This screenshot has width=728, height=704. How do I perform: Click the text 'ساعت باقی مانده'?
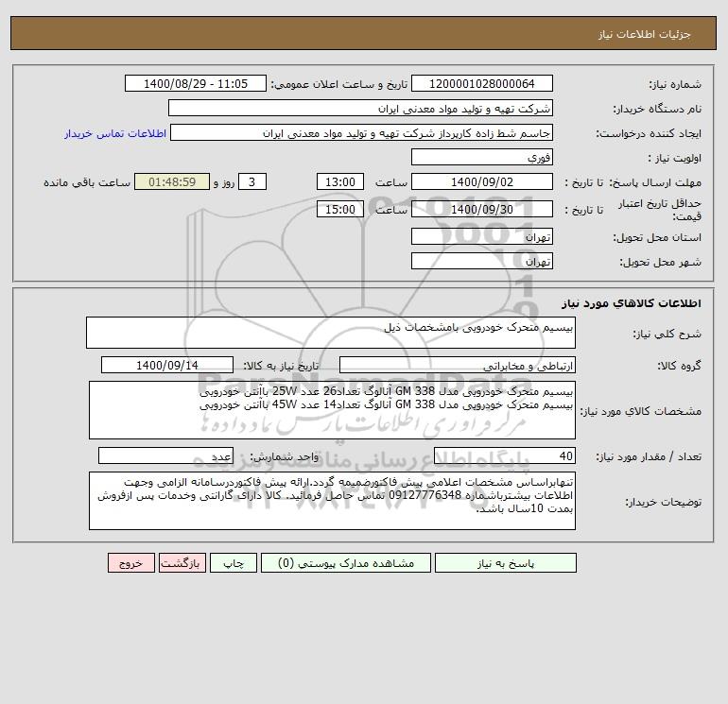pos(87,182)
